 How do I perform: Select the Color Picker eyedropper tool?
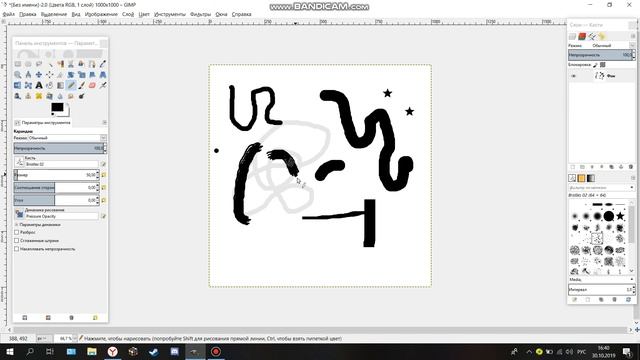[x=102, y=64]
